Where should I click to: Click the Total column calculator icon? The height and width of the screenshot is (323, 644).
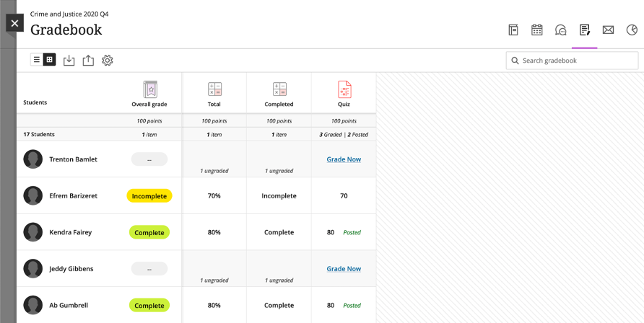[x=214, y=89]
